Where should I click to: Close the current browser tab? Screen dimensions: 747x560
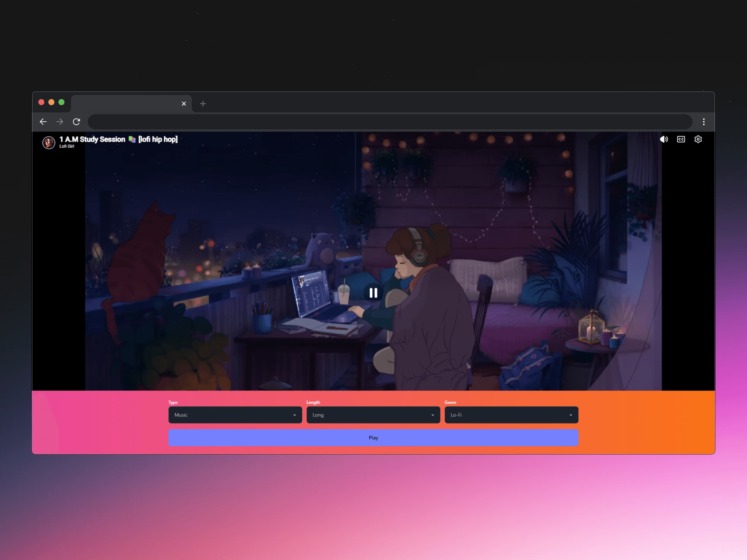tap(184, 103)
